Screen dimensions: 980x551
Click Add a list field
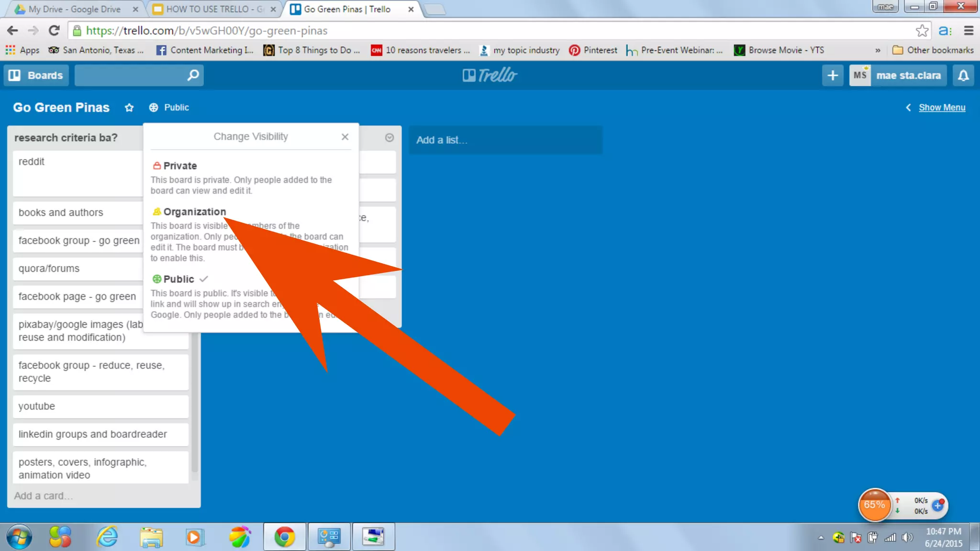click(505, 140)
